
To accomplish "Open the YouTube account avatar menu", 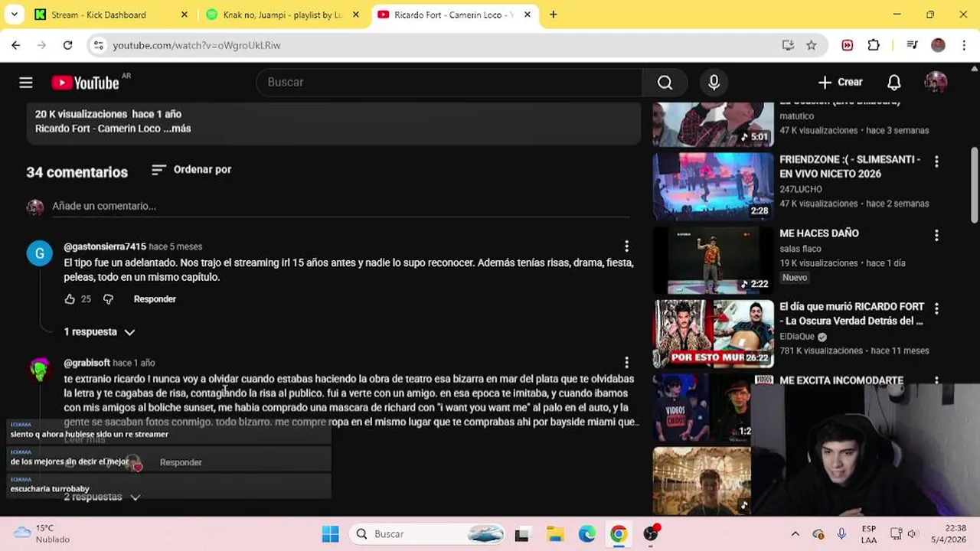I will coord(936,83).
